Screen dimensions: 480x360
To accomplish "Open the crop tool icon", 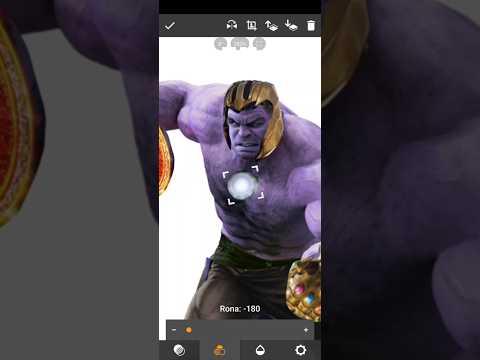I will point(252,25).
